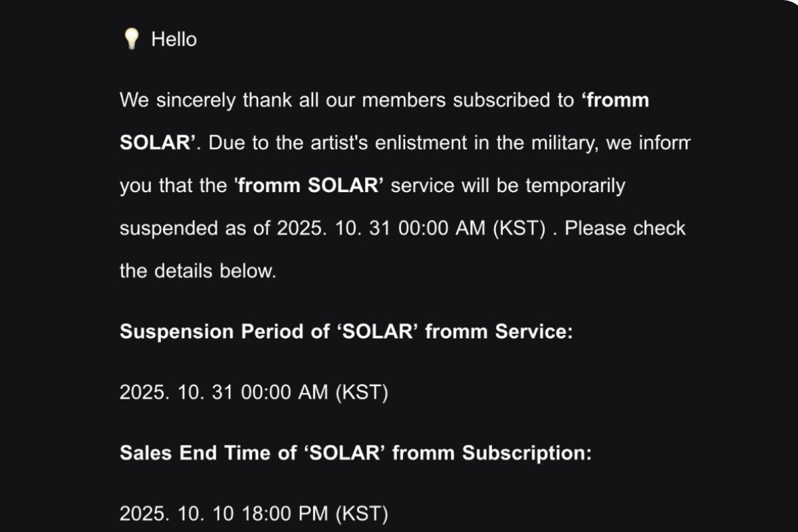Click the date under the Suspension Period heading
The width and height of the screenshot is (798, 532).
(253, 392)
